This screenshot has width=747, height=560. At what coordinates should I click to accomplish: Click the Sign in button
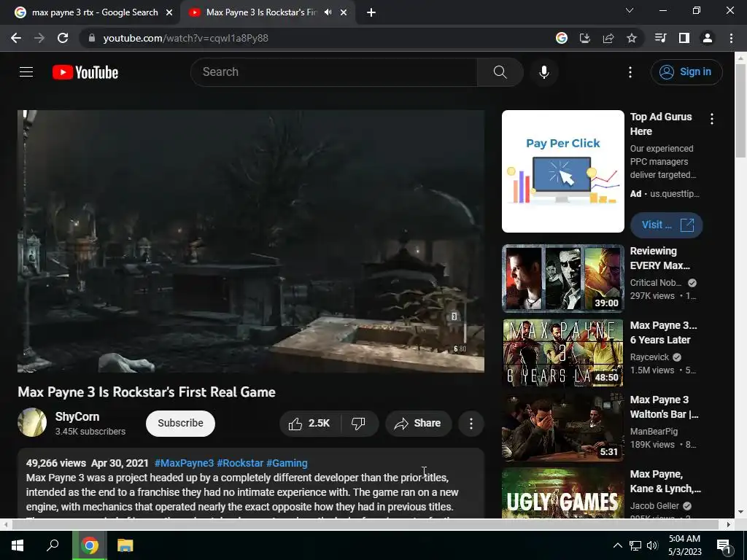(x=686, y=72)
